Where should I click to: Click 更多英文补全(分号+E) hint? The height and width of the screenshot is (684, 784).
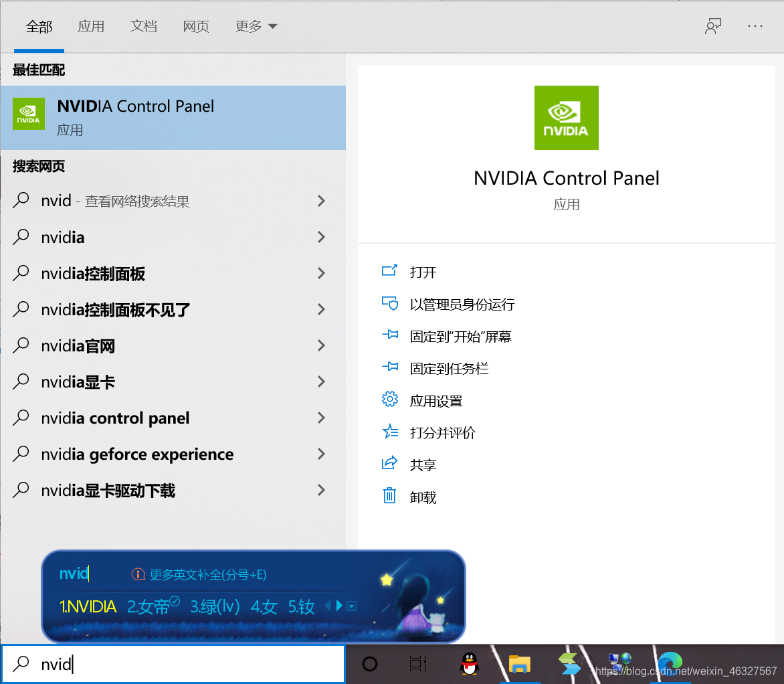click(208, 574)
